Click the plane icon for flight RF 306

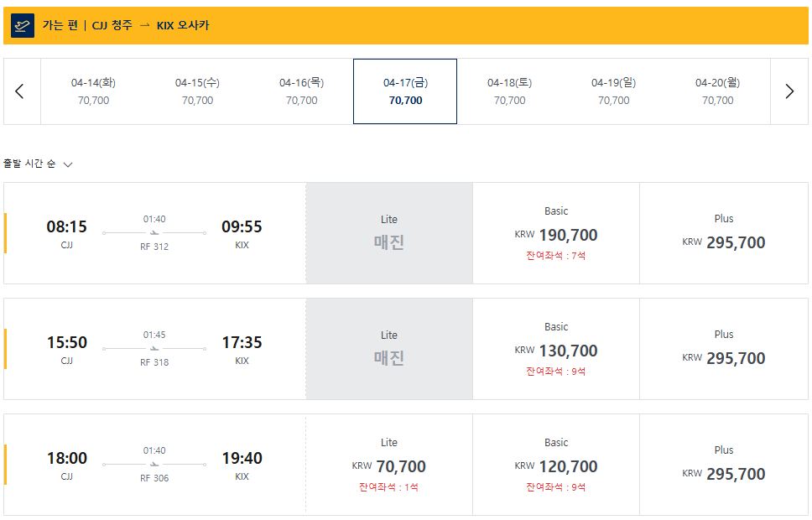pos(154,464)
